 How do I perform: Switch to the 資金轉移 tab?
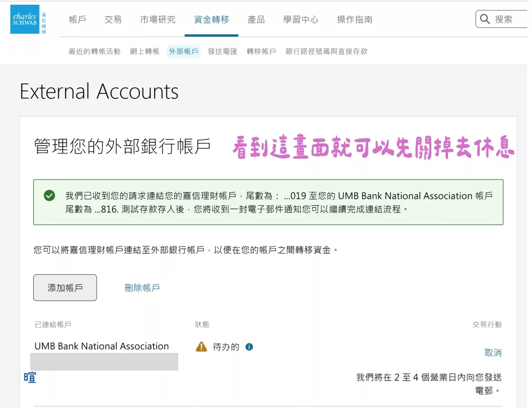(x=212, y=20)
